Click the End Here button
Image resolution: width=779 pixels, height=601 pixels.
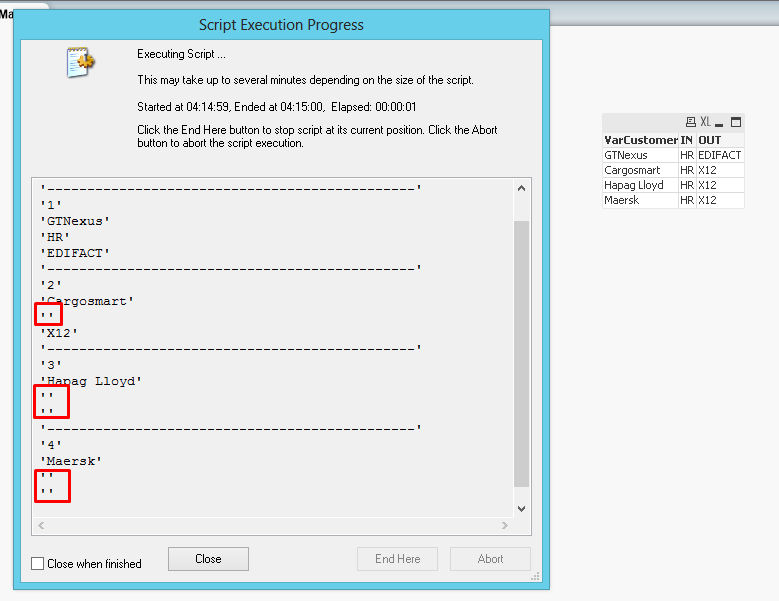pos(397,559)
